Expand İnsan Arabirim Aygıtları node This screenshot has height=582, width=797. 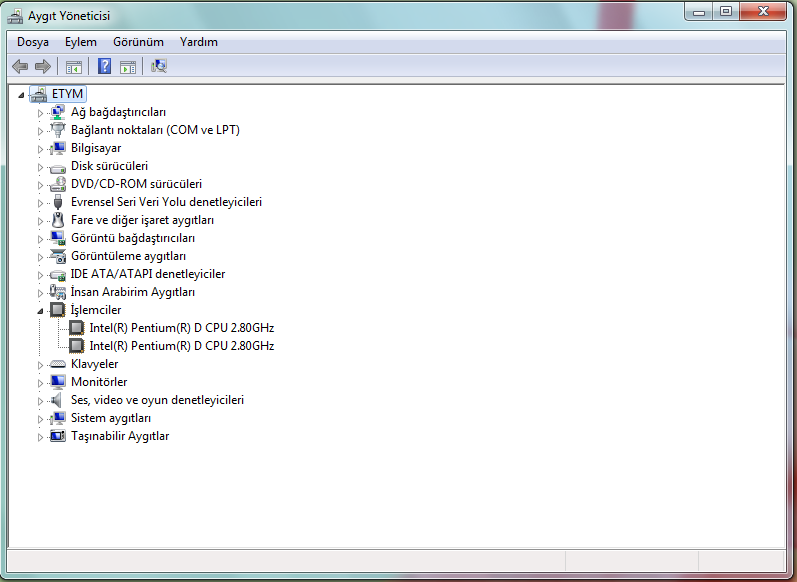(x=40, y=293)
